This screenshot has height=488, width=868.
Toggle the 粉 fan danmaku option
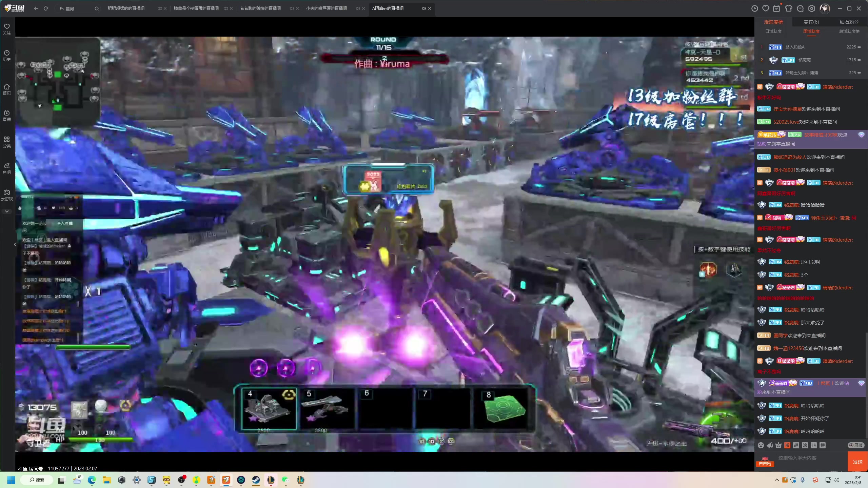pyautogui.click(x=787, y=445)
